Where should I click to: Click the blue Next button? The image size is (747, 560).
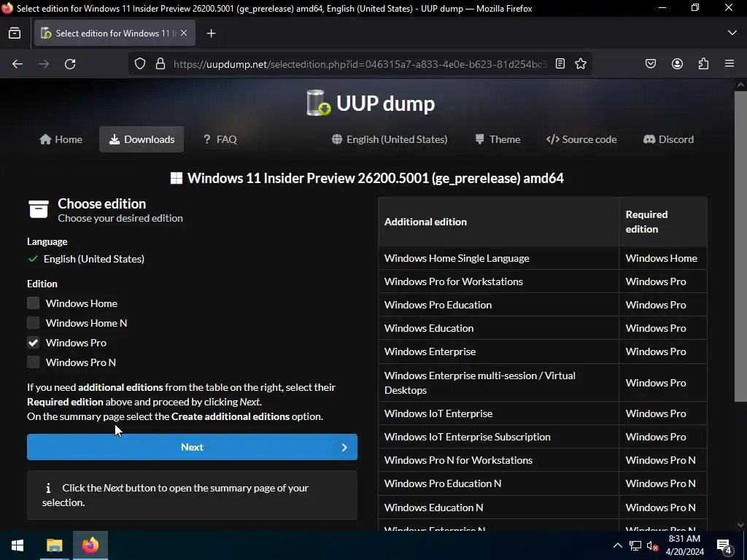click(x=192, y=447)
